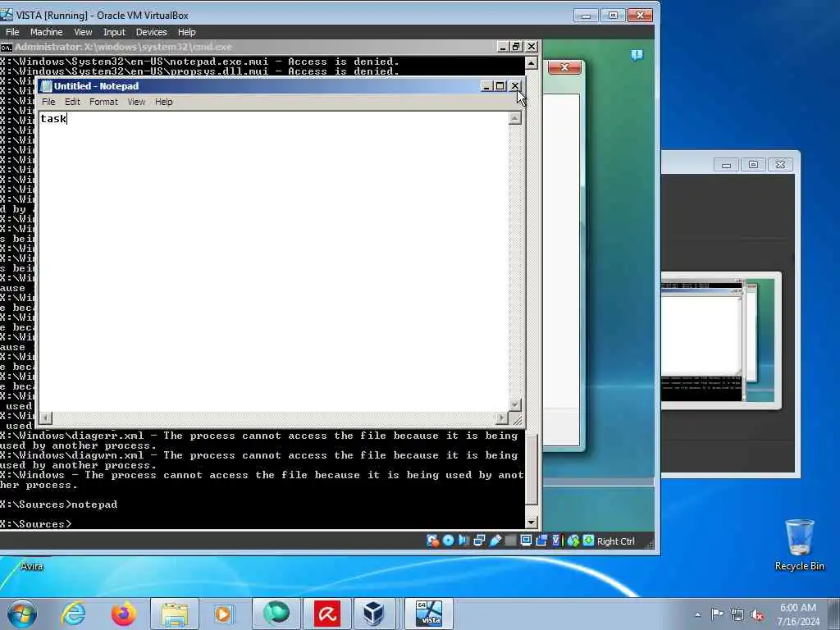Image resolution: width=840 pixels, height=630 pixels.
Task: Click the recording indicator in VirtualBox status bar
Action: 541,541
